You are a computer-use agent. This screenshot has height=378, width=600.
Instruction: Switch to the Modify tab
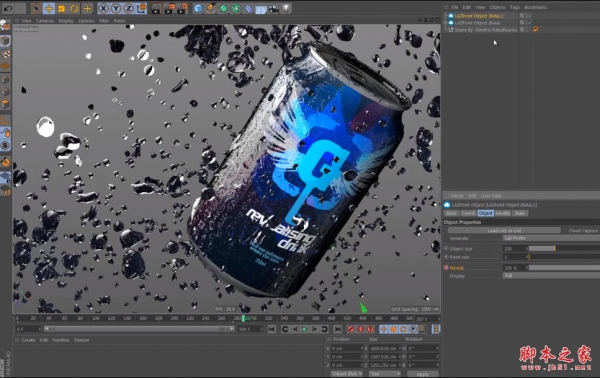click(x=503, y=213)
